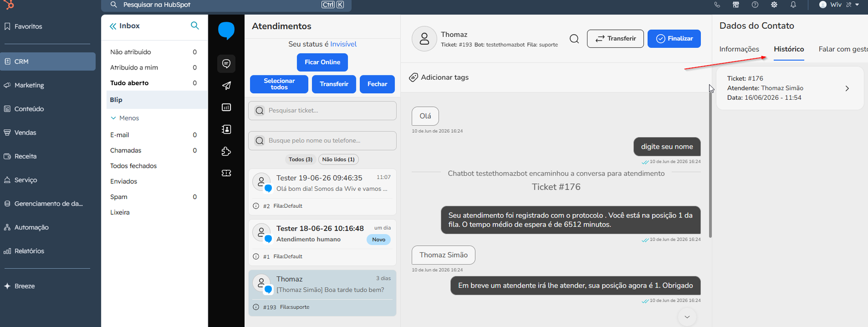Click the Pesquisar ticket search field
The image size is (868, 327).
(322, 111)
